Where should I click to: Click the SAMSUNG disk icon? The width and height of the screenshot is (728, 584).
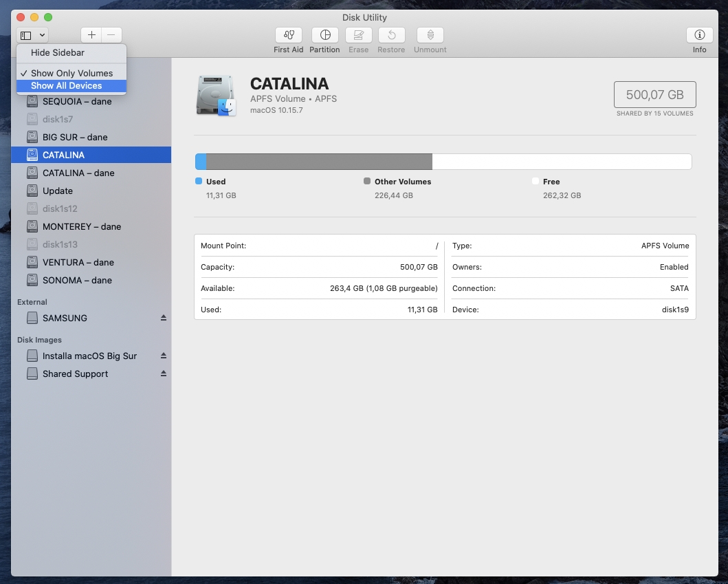(x=32, y=318)
